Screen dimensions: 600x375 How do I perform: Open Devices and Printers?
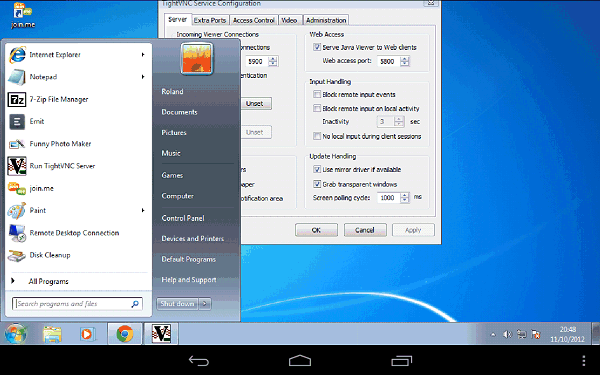pos(192,238)
